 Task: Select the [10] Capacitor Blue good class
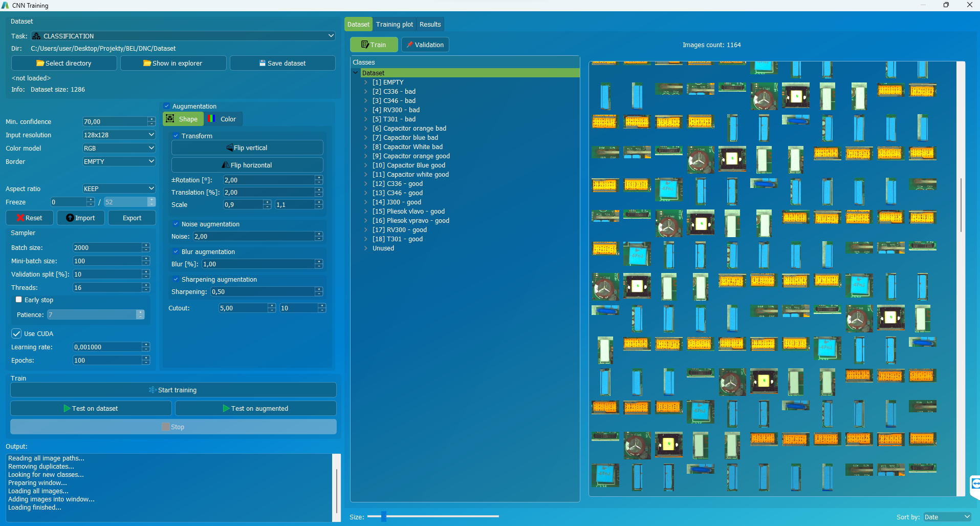[x=408, y=165]
